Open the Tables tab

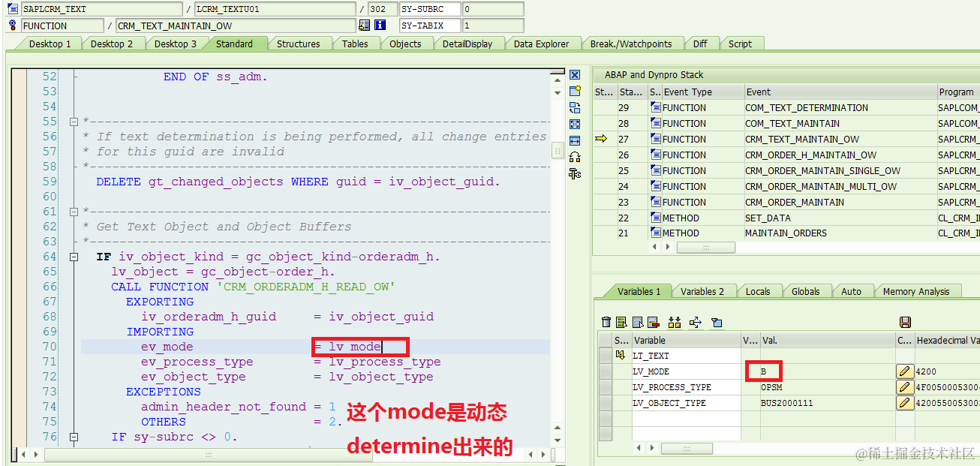point(355,44)
